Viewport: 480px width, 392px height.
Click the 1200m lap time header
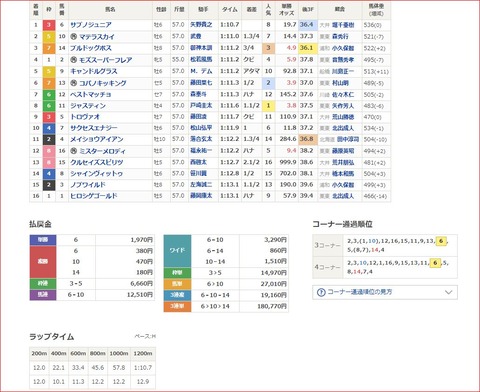(x=143, y=353)
